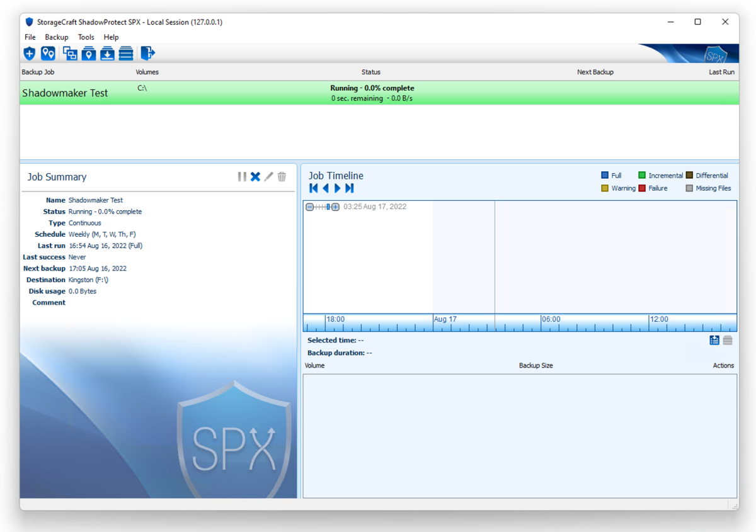The width and height of the screenshot is (756, 532).
Task: Click the Last Run column header
Action: pos(722,72)
